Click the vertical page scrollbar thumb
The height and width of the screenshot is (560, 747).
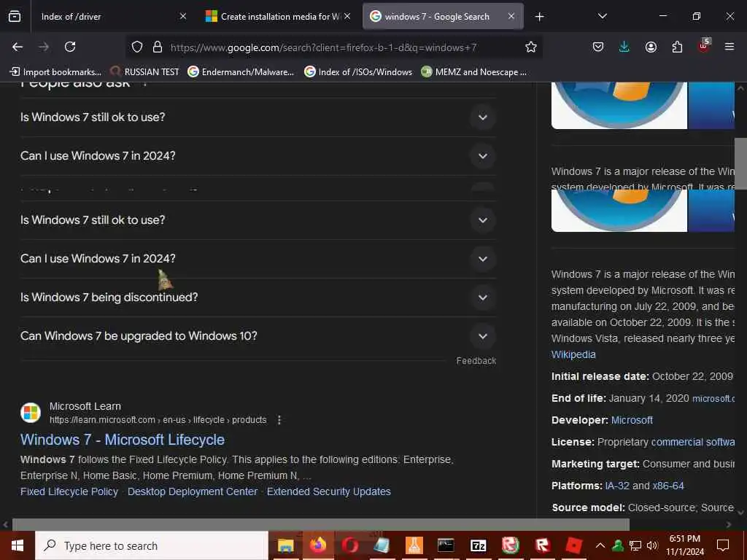[x=740, y=163]
